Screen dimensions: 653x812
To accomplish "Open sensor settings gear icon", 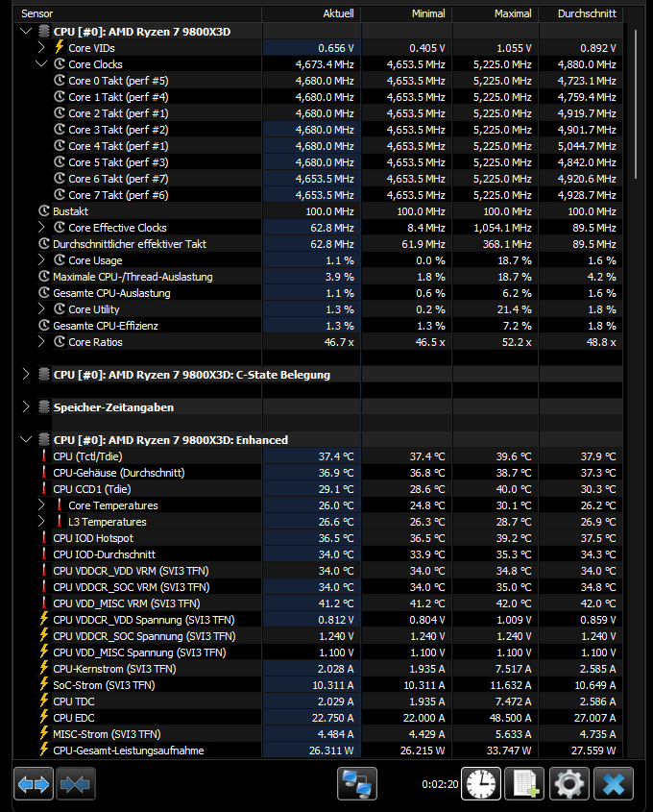I will coord(569,784).
